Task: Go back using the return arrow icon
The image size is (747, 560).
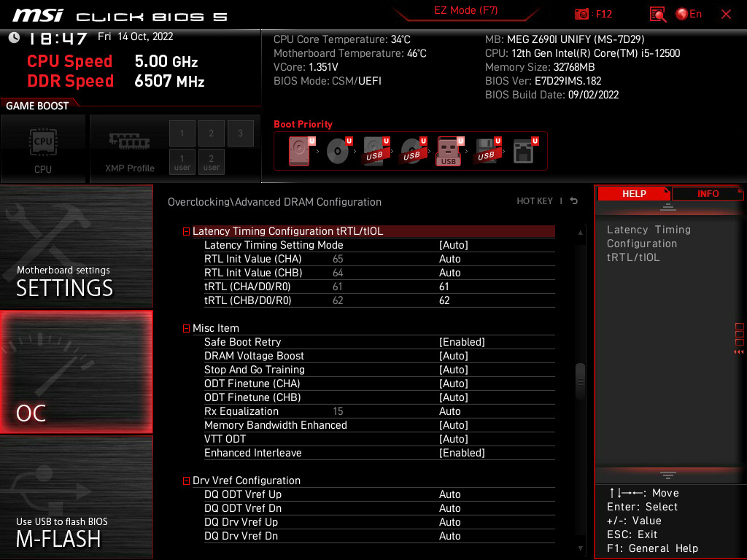Action: [x=574, y=201]
